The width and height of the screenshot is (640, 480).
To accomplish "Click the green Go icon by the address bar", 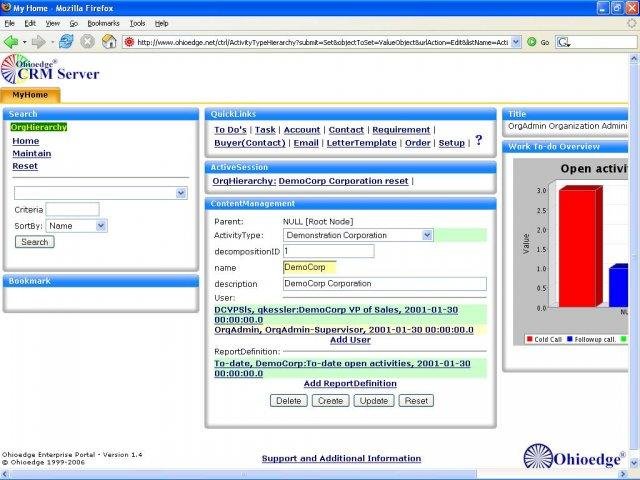I will click(531, 42).
